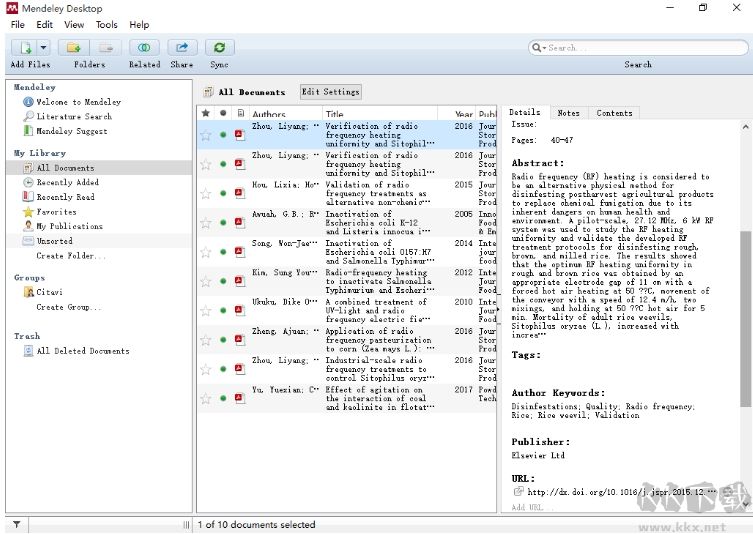Open Mendeley Suggest in sidebar

71,131
